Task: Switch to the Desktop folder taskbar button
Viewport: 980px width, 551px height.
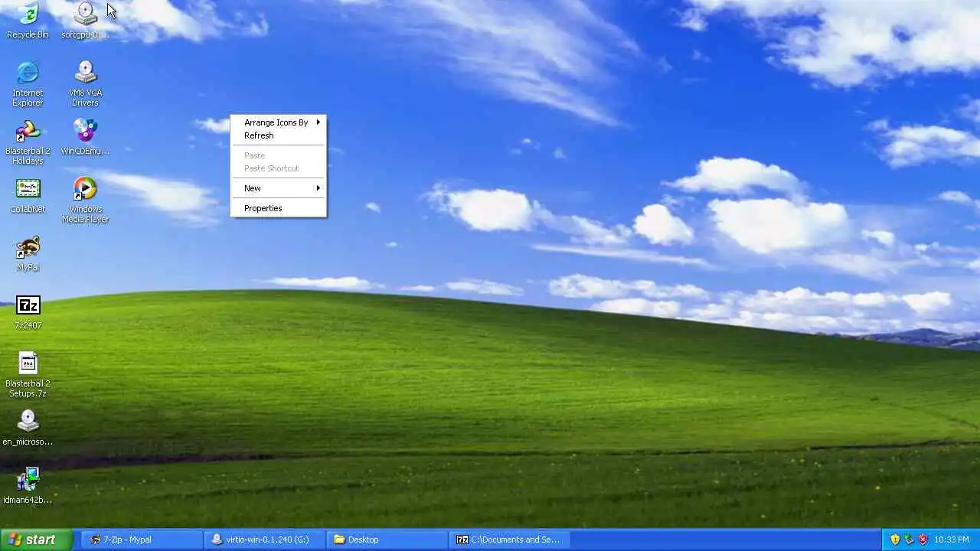Action: click(x=387, y=540)
